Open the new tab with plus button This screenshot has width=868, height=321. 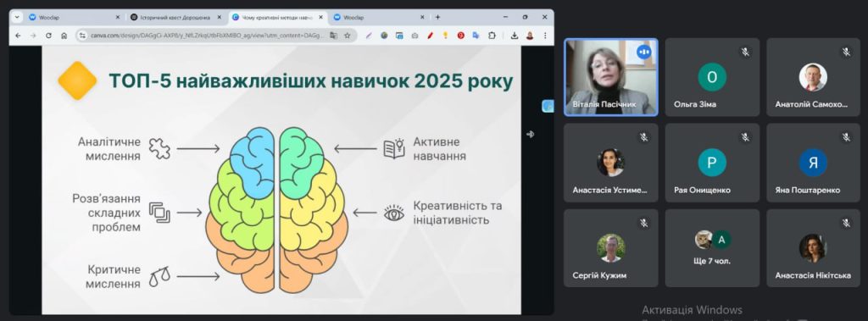point(437,17)
